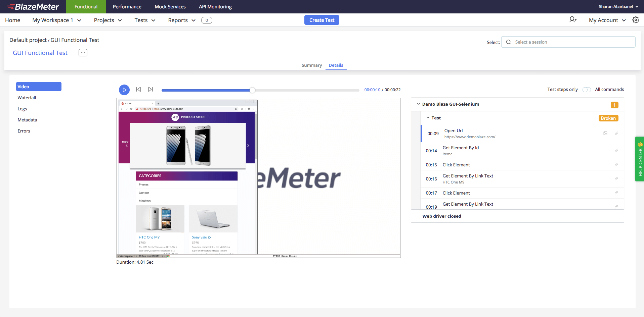Click the Select a session input field
Image resolution: width=644 pixels, height=317 pixels.
pyautogui.click(x=568, y=42)
